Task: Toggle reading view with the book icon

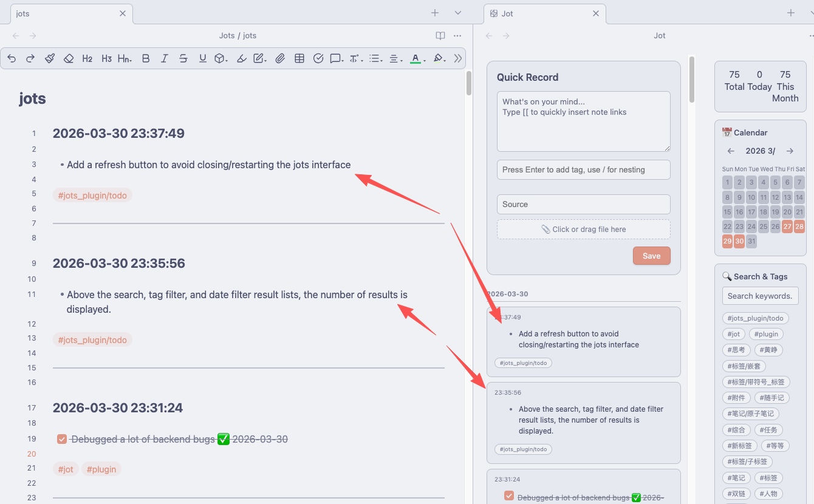Action: [x=440, y=36]
